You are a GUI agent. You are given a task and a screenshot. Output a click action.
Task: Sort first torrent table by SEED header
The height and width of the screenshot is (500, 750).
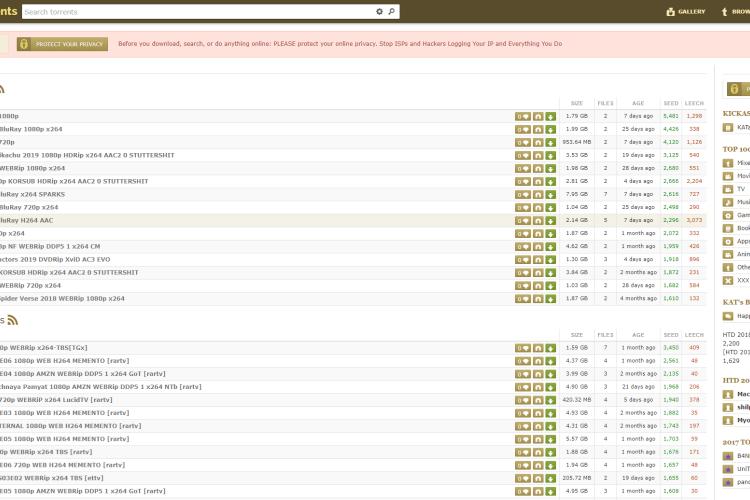[671, 103]
